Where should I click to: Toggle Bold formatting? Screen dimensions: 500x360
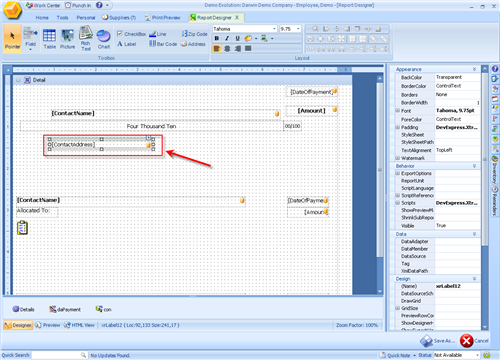point(217,38)
